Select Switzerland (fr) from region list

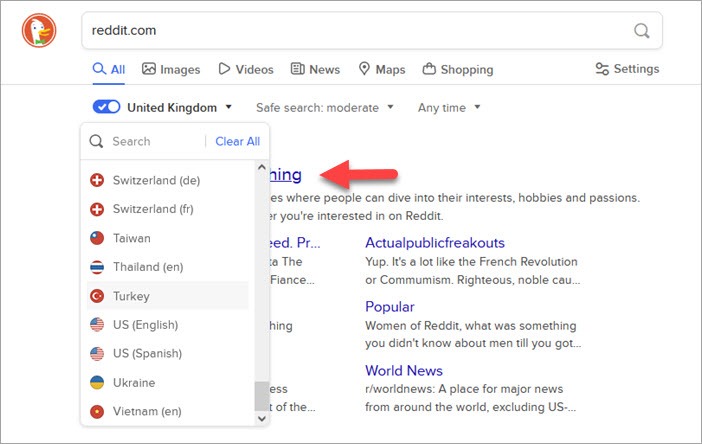tap(167, 209)
